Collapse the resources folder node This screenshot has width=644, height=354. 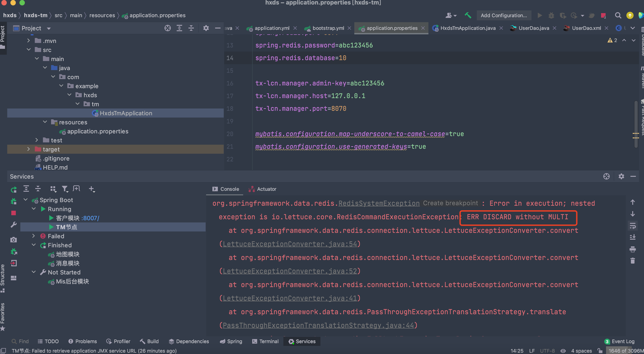(x=45, y=122)
